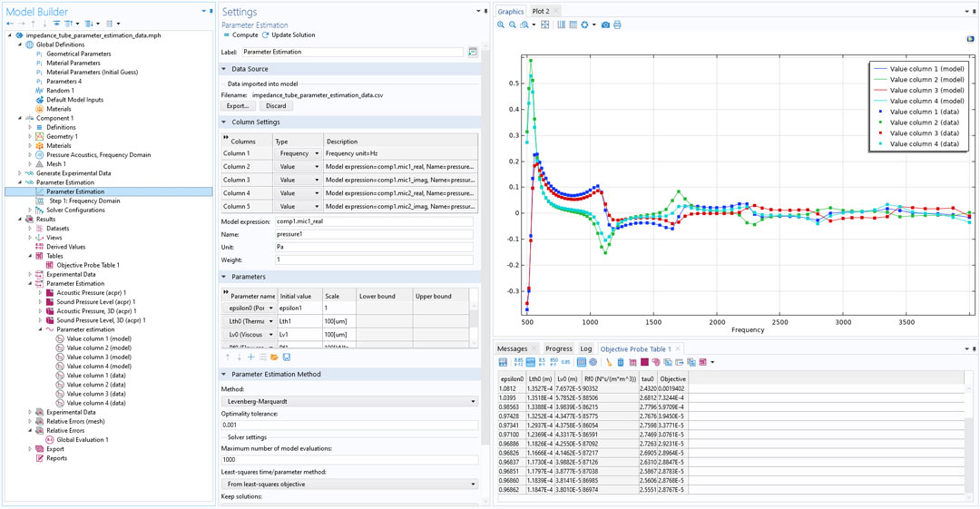Click the Print icon in Graphics toolbar
This screenshot has height=509, width=980.
pyautogui.click(x=617, y=24)
